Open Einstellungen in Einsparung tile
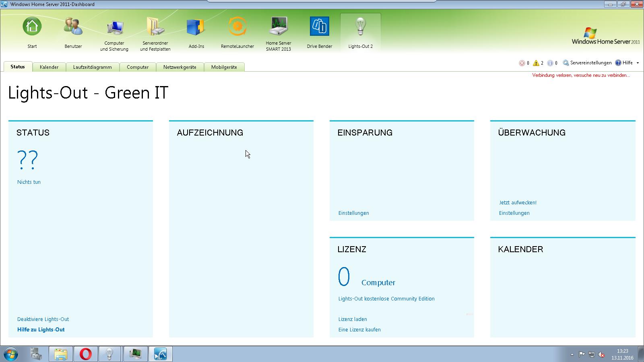This screenshot has height=362, width=644. (354, 213)
